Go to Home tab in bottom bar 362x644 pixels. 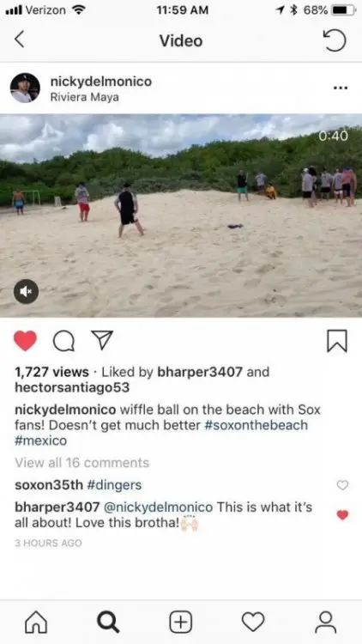36,622
